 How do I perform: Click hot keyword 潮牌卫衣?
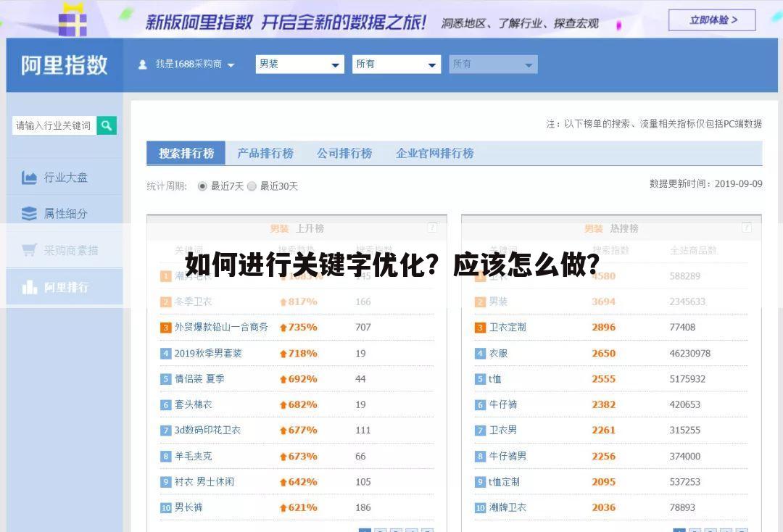click(x=507, y=507)
